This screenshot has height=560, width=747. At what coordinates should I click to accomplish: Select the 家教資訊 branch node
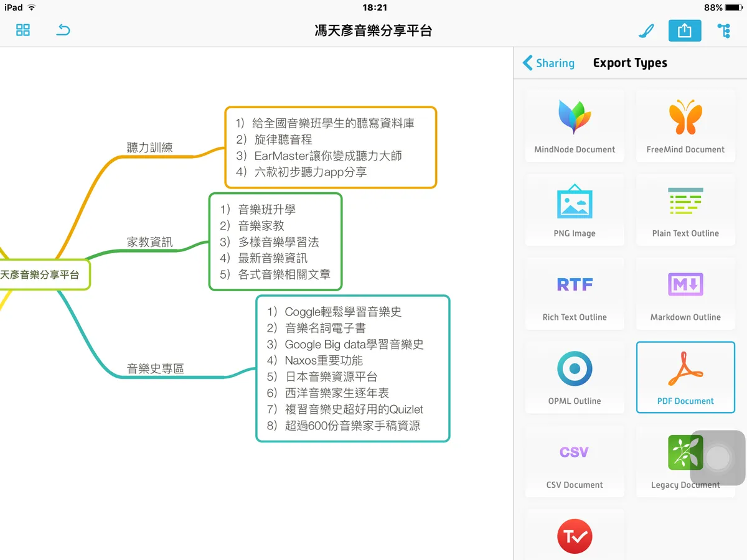[150, 243]
